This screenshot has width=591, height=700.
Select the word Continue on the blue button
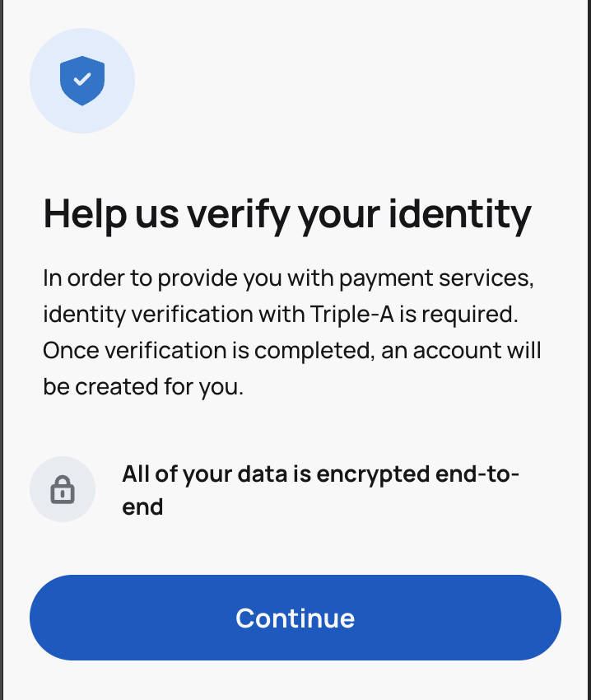pos(295,618)
